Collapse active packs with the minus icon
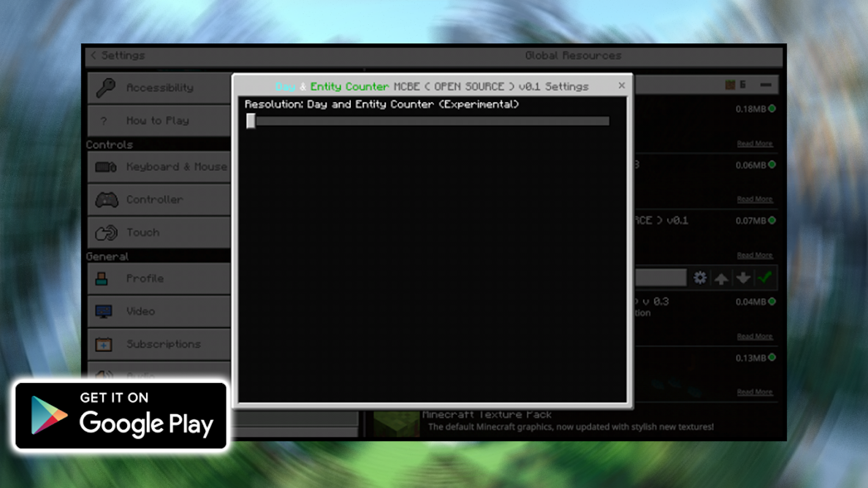Screen dimensions: 868x488 coord(765,85)
